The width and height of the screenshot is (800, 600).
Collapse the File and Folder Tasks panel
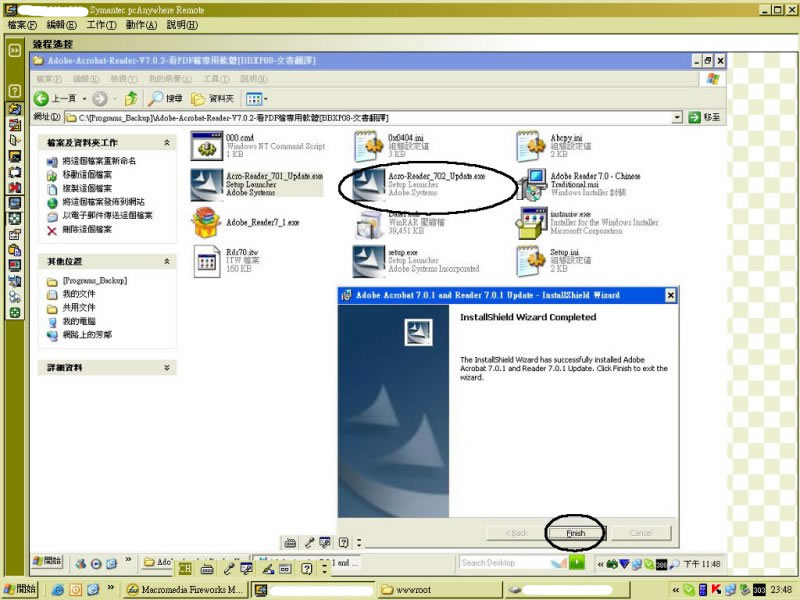coord(166,143)
